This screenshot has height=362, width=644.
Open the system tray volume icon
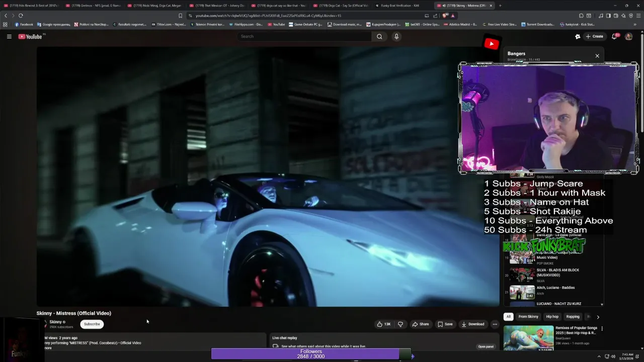coord(613,356)
